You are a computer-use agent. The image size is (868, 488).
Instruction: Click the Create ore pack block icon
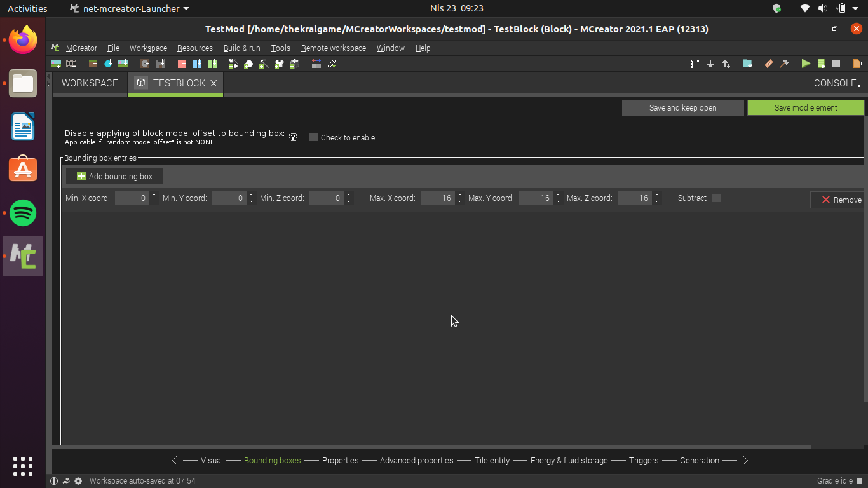click(294, 64)
